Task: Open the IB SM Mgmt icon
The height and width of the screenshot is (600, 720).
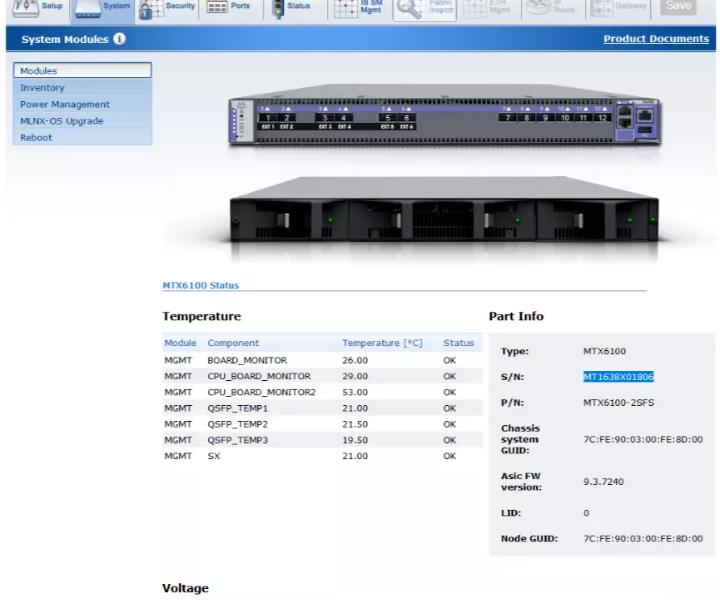Action: coord(345,8)
